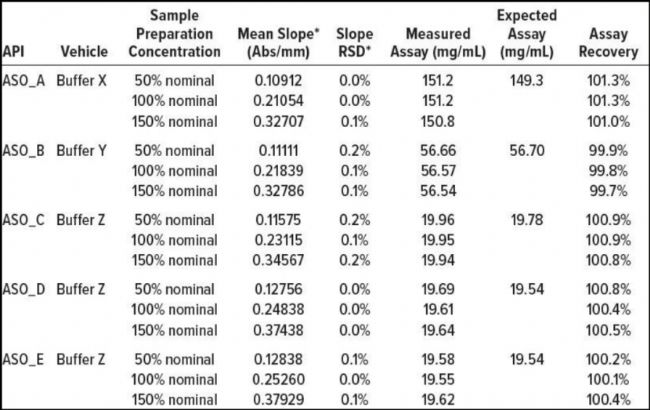
Task: Select the ASO_E row label
Action: click(25, 359)
